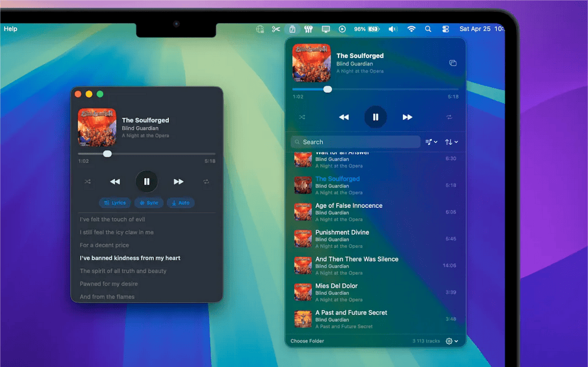Go to next track in mini player window
Viewport: 588px width, 367px height.
click(178, 182)
